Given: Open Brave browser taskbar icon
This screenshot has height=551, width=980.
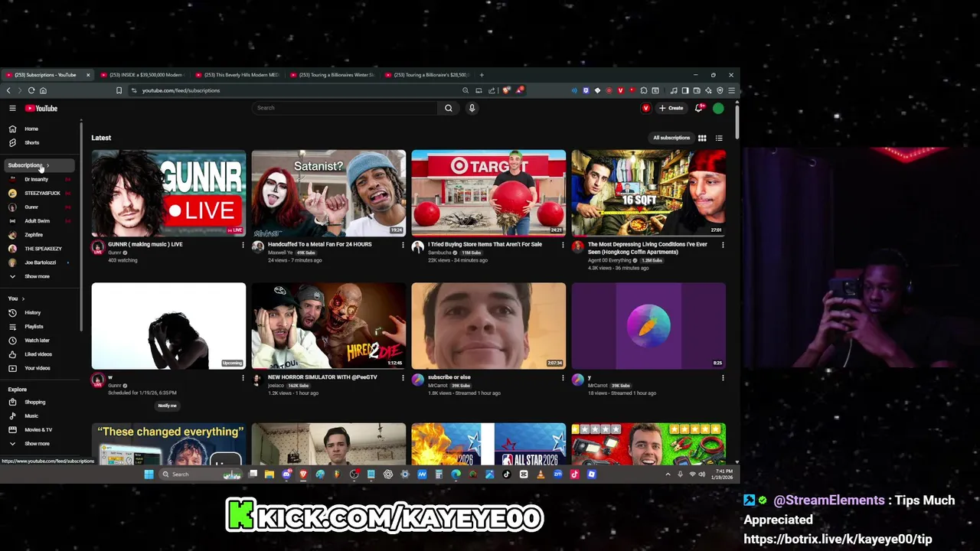Looking at the screenshot, I should (303, 474).
